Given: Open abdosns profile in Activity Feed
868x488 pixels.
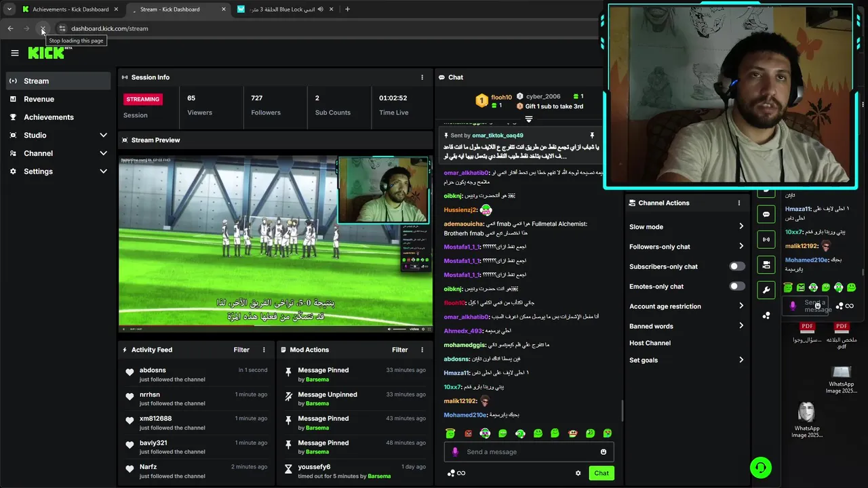Looking at the screenshot, I should point(153,370).
